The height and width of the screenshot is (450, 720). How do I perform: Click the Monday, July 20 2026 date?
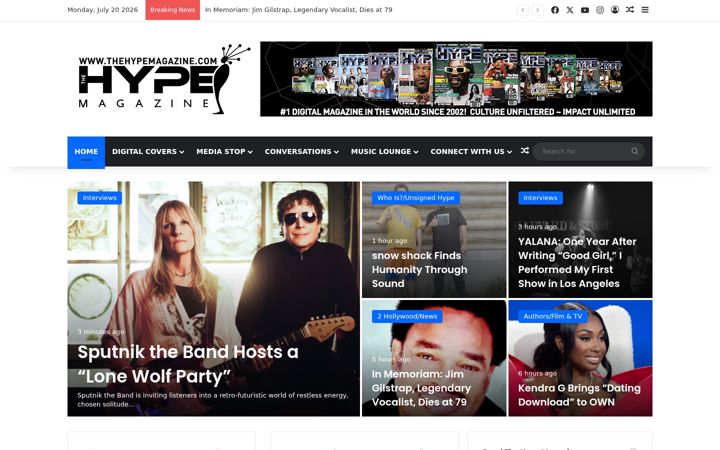[102, 10]
